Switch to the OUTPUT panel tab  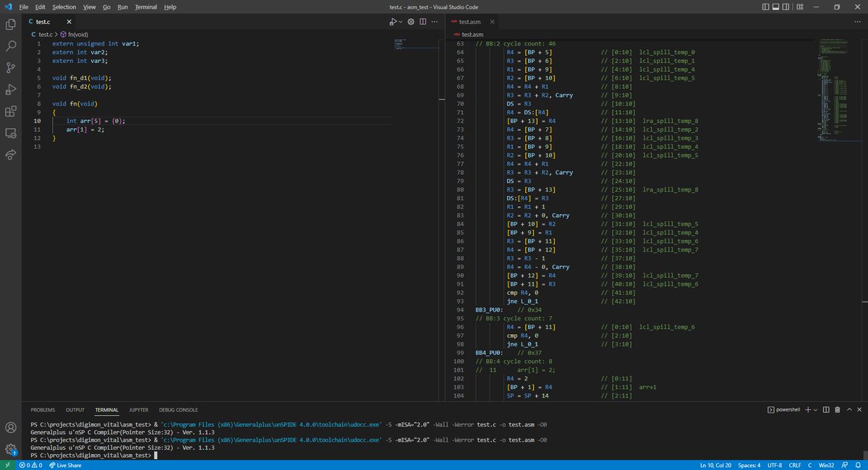[x=75, y=410]
